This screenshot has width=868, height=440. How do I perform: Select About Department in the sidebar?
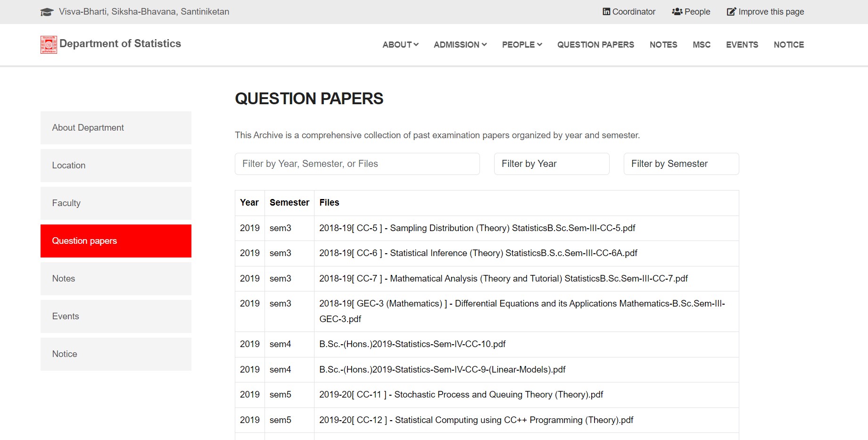pyautogui.click(x=116, y=128)
